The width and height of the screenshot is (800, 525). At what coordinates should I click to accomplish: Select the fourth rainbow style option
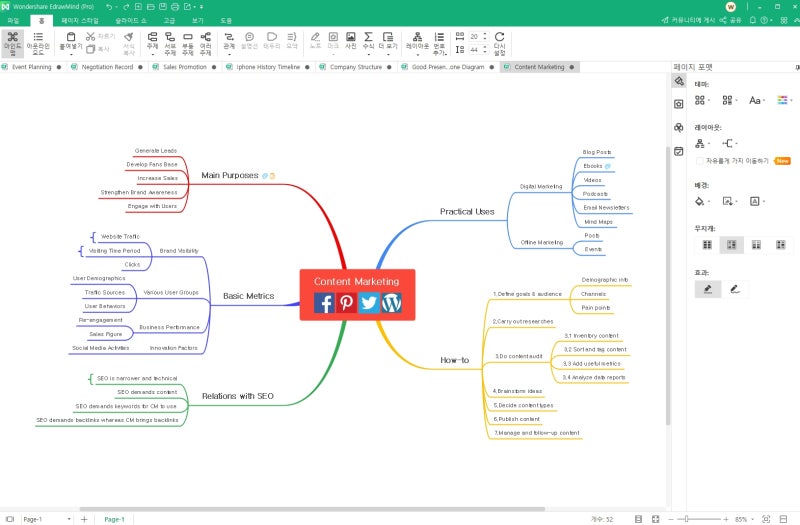pyautogui.click(x=781, y=245)
